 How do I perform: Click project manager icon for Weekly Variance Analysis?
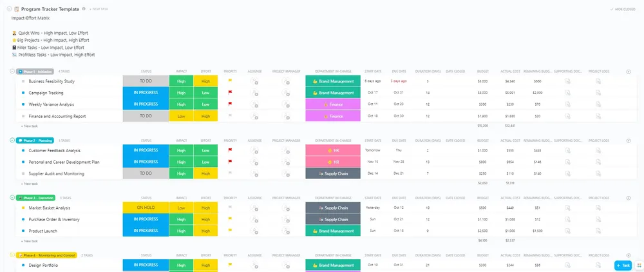coord(287,104)
